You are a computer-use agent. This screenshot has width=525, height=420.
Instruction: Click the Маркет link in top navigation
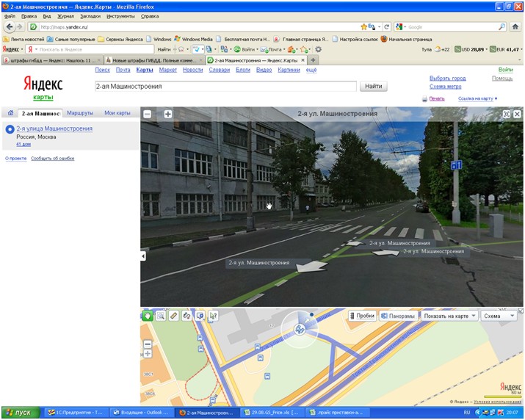[167, 70]
